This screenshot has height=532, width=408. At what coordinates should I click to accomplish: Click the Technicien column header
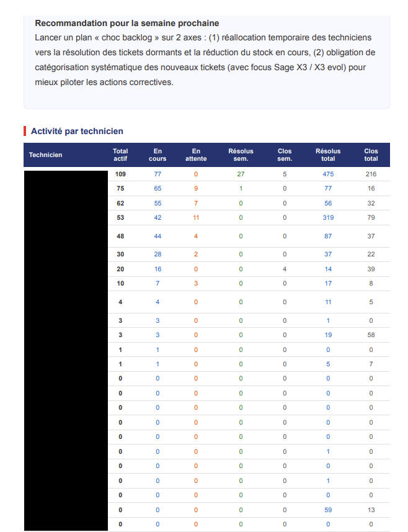pos(45,155)
